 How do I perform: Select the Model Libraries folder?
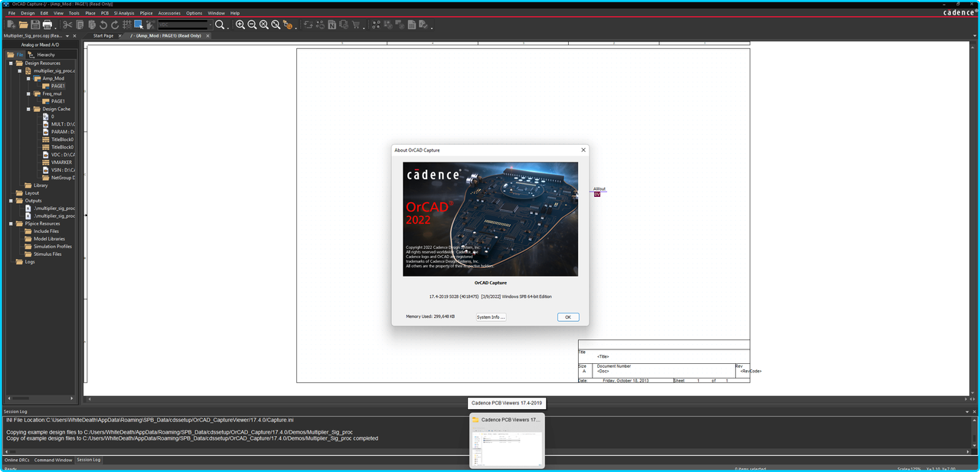tap(49, 239)
